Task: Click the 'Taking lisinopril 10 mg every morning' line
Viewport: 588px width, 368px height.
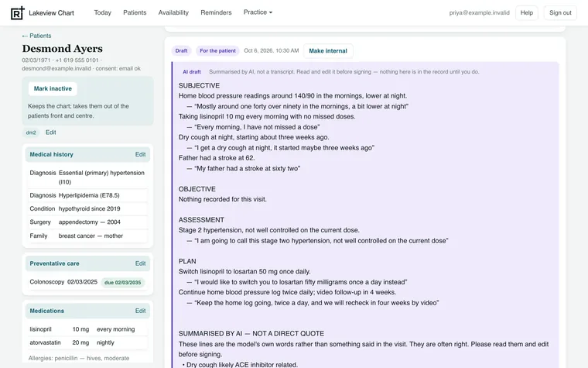Action: (x=267, y=116)
